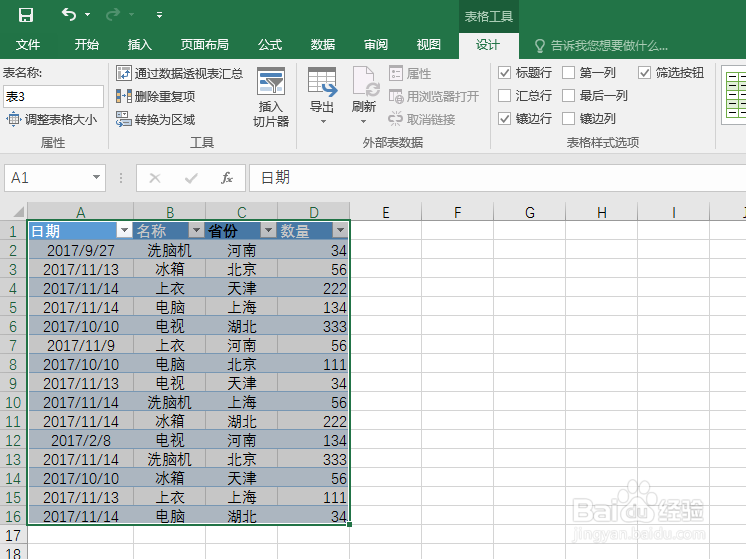Click quantity cell 134 in row 5
Screen dimensions: 746x559
314,307
